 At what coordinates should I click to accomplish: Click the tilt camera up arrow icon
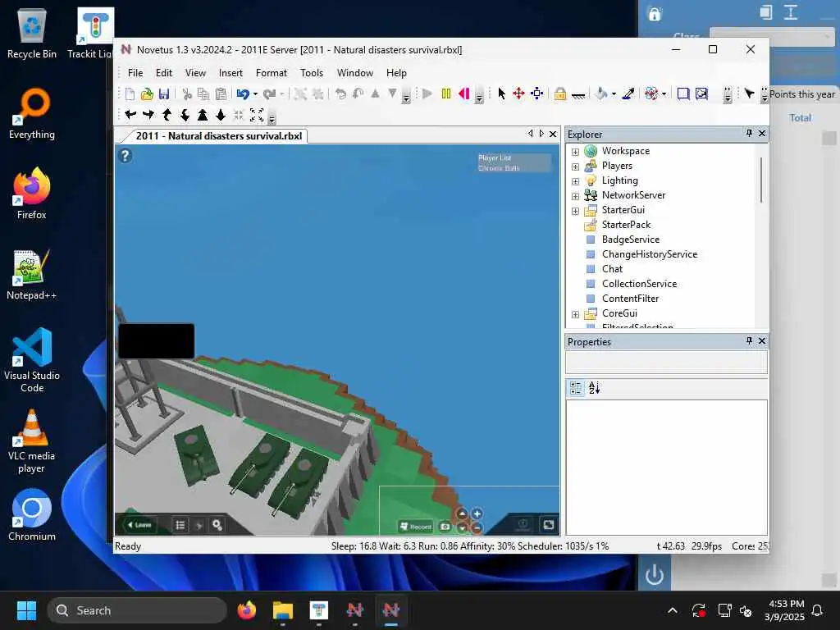pos(167,114)
